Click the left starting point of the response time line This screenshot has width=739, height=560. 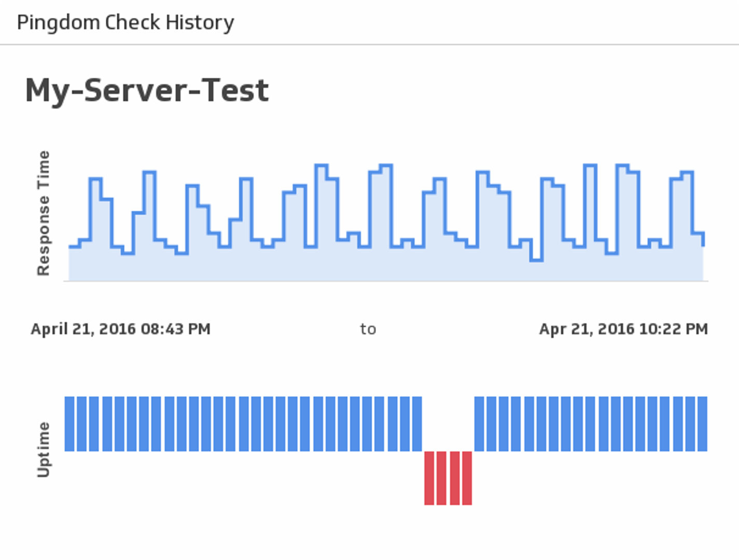click(x=70, y=247)
